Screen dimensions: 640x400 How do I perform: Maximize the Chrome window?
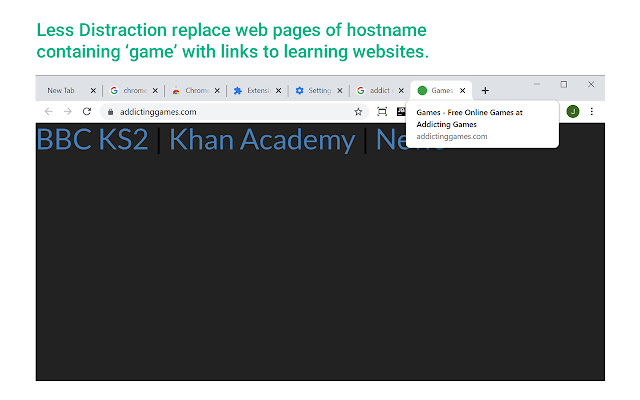point(564,84)
